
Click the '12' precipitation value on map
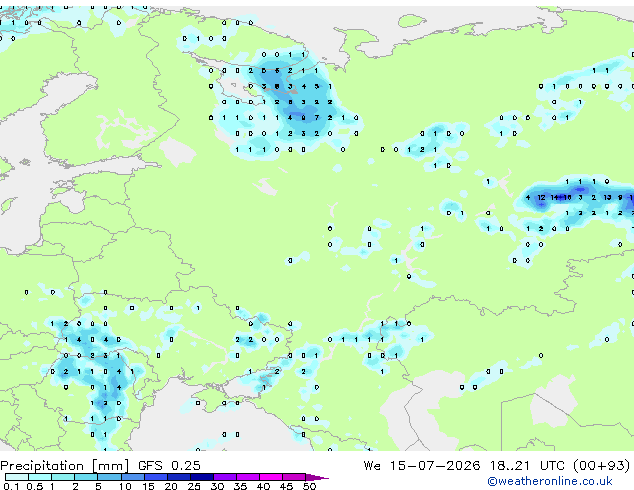coord(541,197)
